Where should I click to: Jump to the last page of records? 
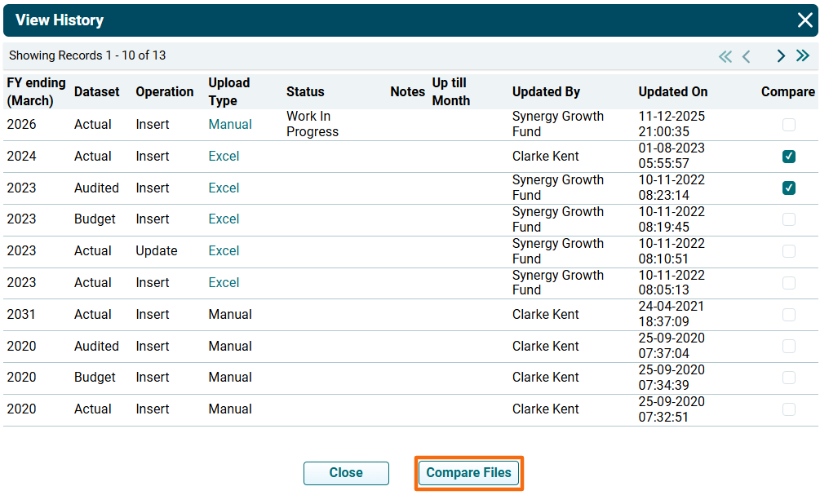(x=803, y=56)
